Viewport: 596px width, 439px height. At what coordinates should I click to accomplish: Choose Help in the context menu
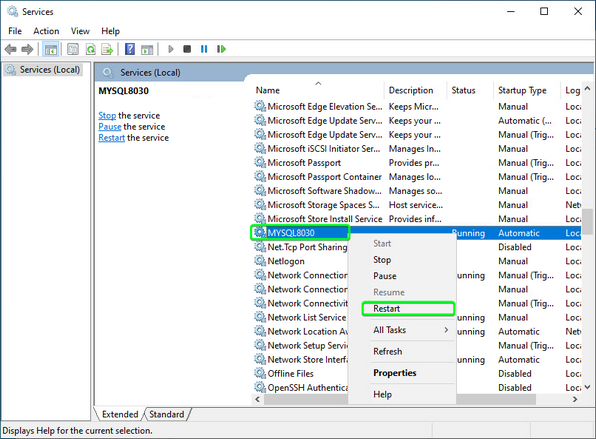402,395
